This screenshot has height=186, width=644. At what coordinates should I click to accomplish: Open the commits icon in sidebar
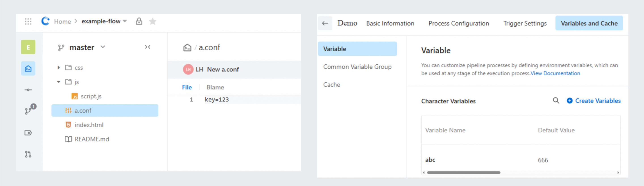(x=28, y=90)
